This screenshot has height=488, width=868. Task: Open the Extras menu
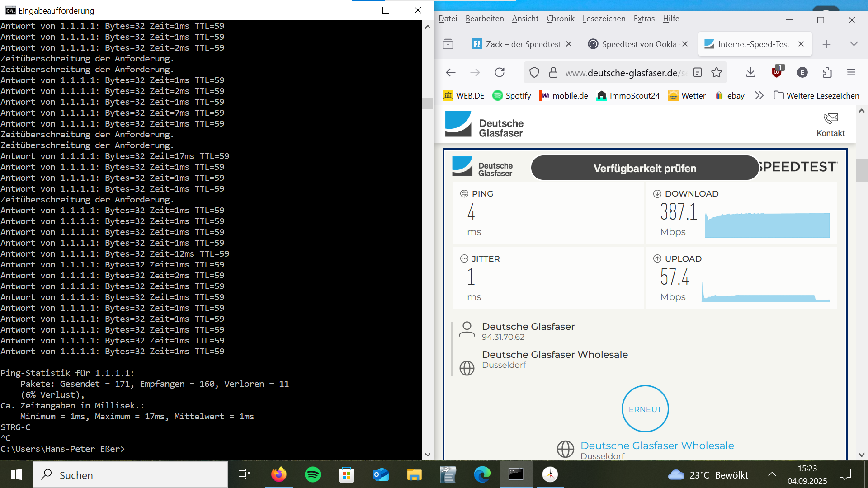coord(644,19)
